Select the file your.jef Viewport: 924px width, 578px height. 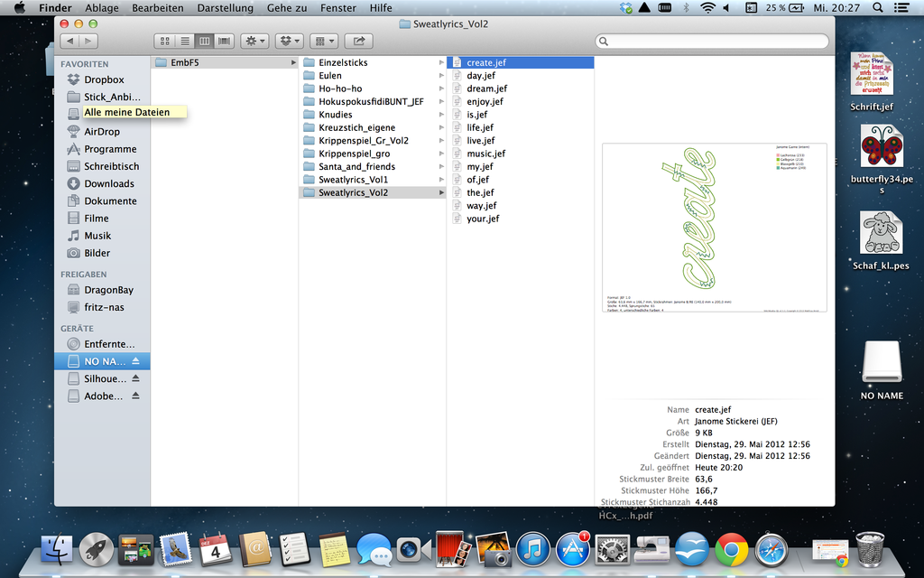pyautogui.click(x=521, y=219)
